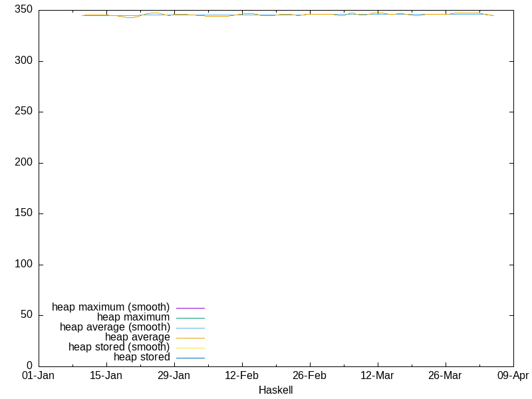Click the 12-Mar date on x-axis
The height and width of the screenshot is (399, 532).
(x=377, y=376)
